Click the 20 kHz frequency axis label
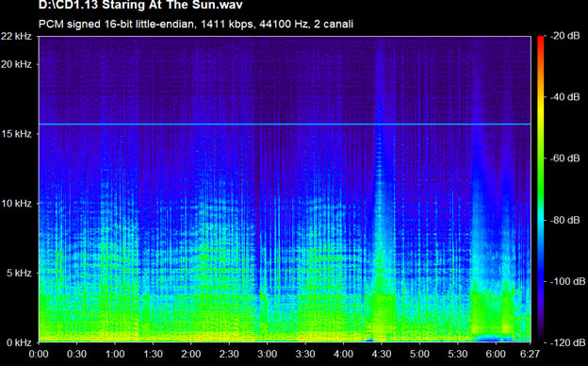588x366 pixels. [17, 64]
